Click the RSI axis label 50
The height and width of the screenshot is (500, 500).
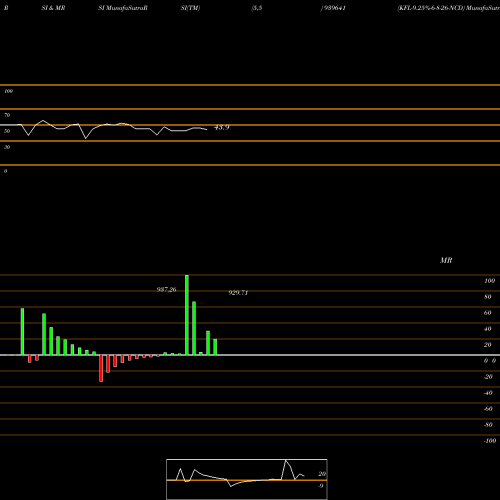(x=7, y=131)
